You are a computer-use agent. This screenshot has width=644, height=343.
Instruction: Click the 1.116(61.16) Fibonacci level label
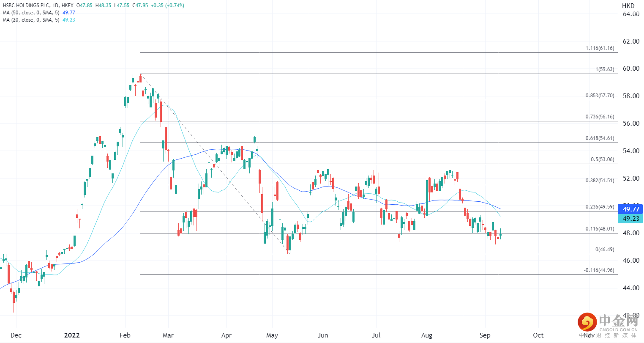coord(600,48)
